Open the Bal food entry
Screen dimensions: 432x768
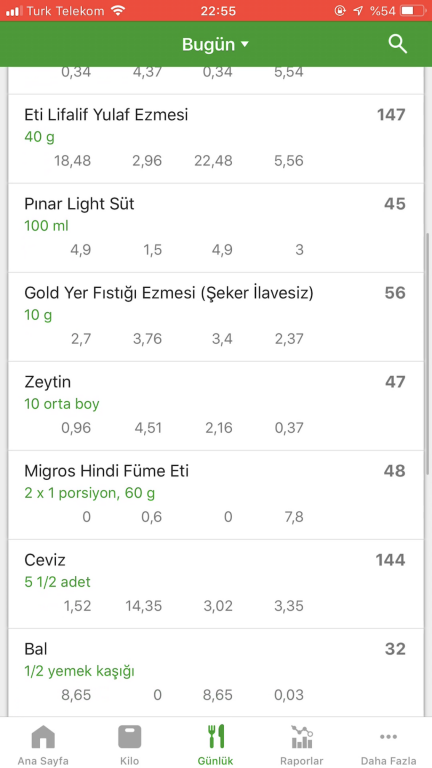point(216,673)
